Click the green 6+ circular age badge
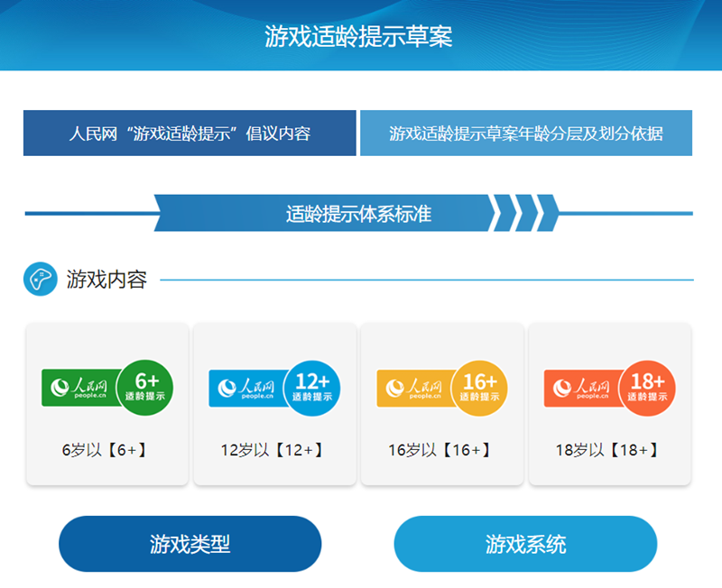This screenshot has height=588, width=722. pos(145,388)
